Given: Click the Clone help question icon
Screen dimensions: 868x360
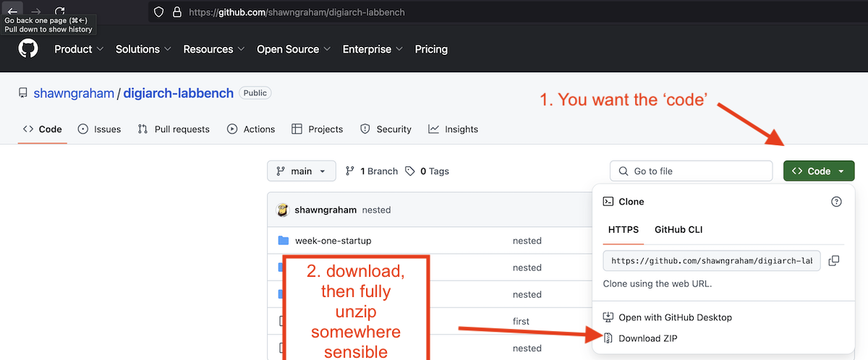Looking at the screenshot, I should click(x=836, y=202).
